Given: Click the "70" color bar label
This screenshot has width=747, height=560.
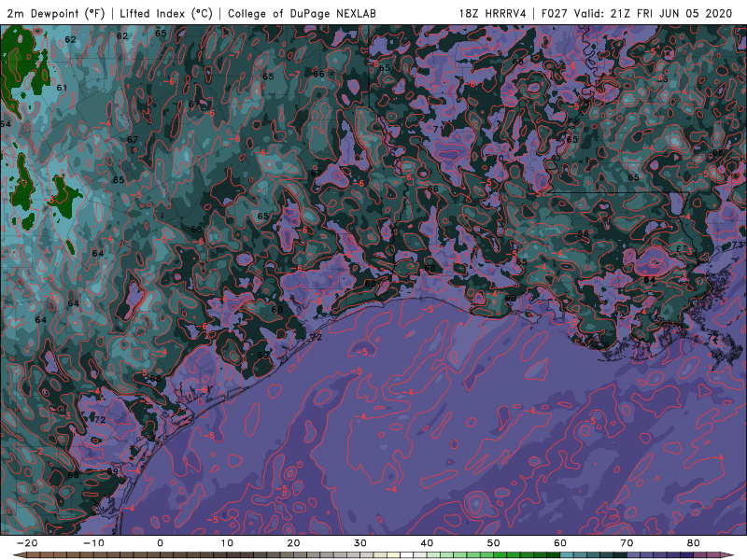Looking at the screenshot, I should [x=627, y=543].
